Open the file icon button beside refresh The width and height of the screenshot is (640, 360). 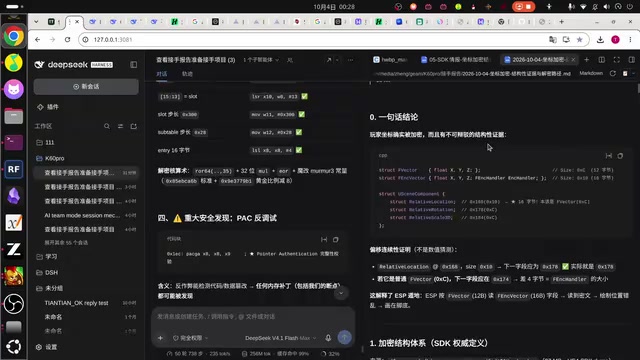click(625, 73)
